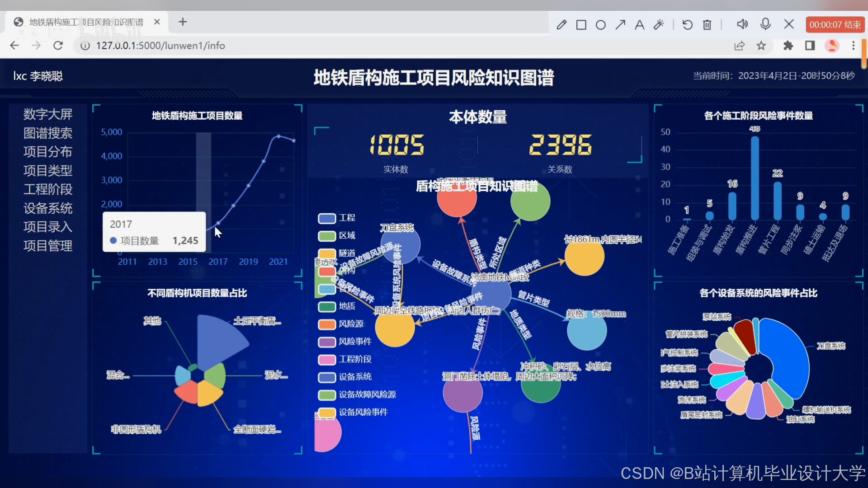Select the pencil annotation tool
Image resolution: width=868 pixels, height=488 pixels.
click(x=561, y=25)
